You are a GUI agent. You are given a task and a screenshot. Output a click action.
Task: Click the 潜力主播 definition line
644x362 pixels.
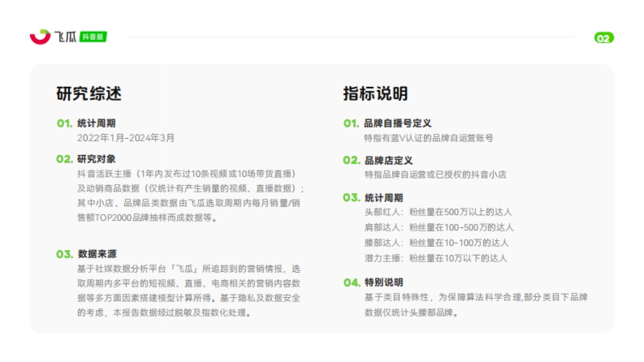[x=435, y=258]
